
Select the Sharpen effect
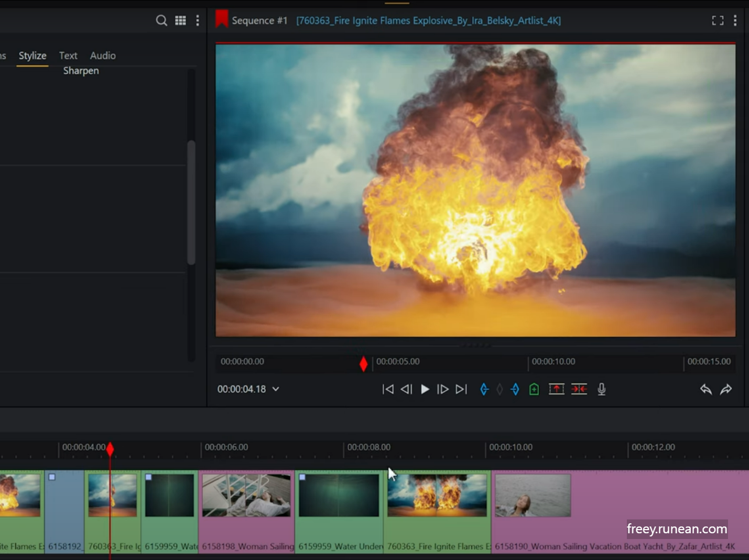(x=81, y=71)
